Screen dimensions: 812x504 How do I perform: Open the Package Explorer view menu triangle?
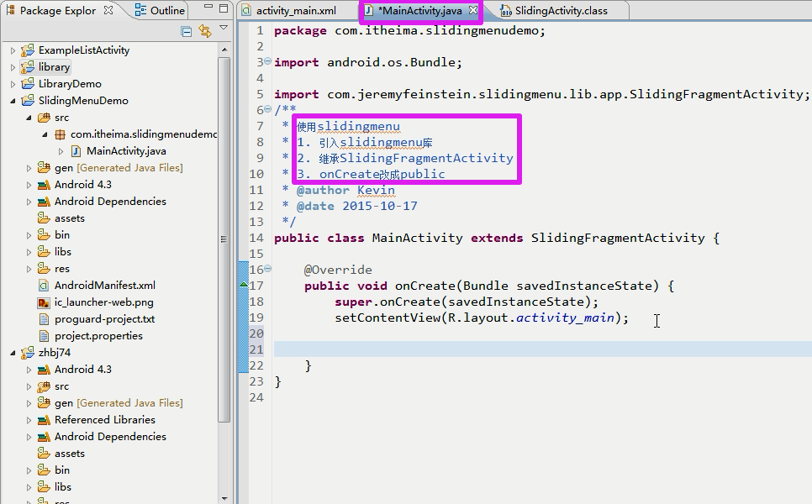pyautogui.click(x=224, y=29)
